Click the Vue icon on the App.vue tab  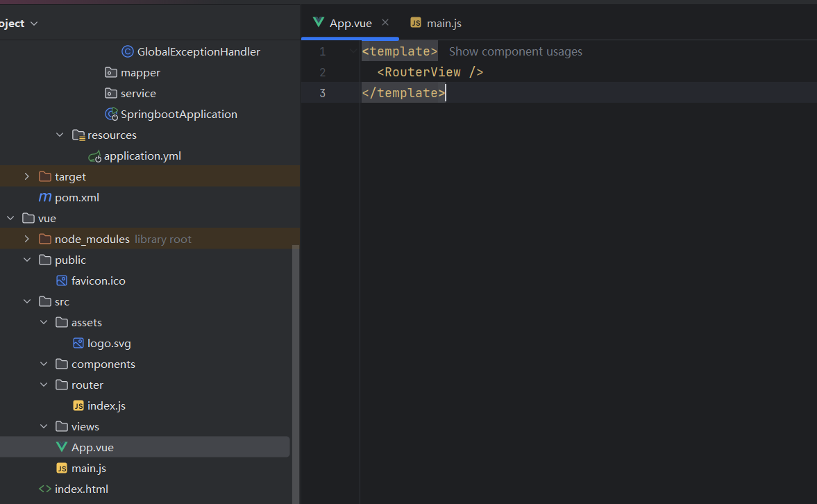pyautogui.click(x=319, y=22)
